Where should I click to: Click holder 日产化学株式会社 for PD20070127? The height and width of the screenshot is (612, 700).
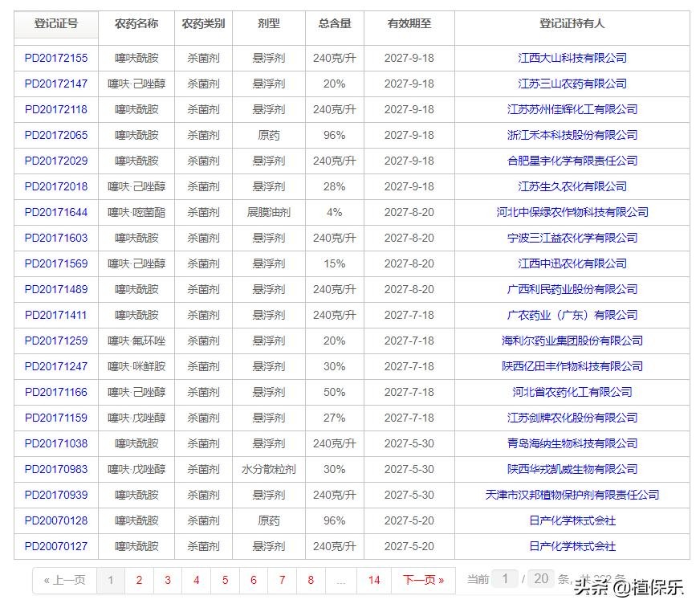[x=572, y=546]
